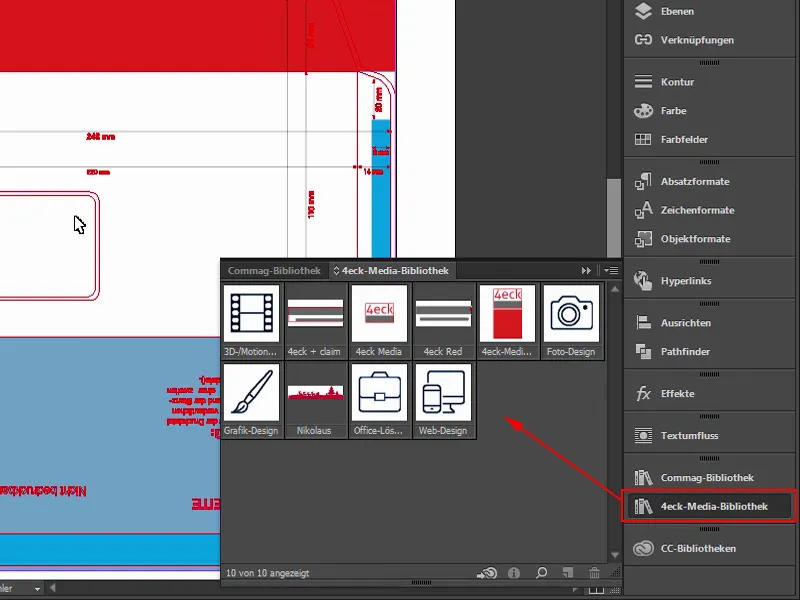Screen dimensions: 800x600
Task: Select the Web-Design devices item
Action: click(x=443, y=401)
